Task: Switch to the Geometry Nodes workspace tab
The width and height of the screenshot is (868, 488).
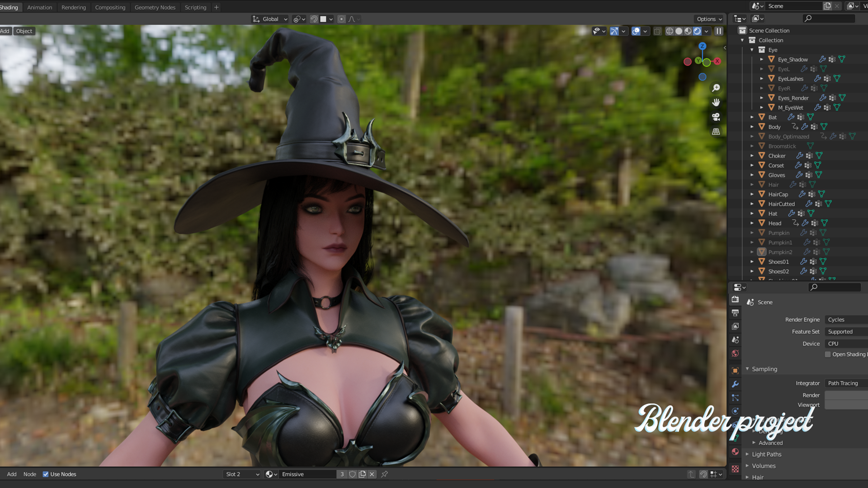Action: pyautogui.click(x=155, y=7)
